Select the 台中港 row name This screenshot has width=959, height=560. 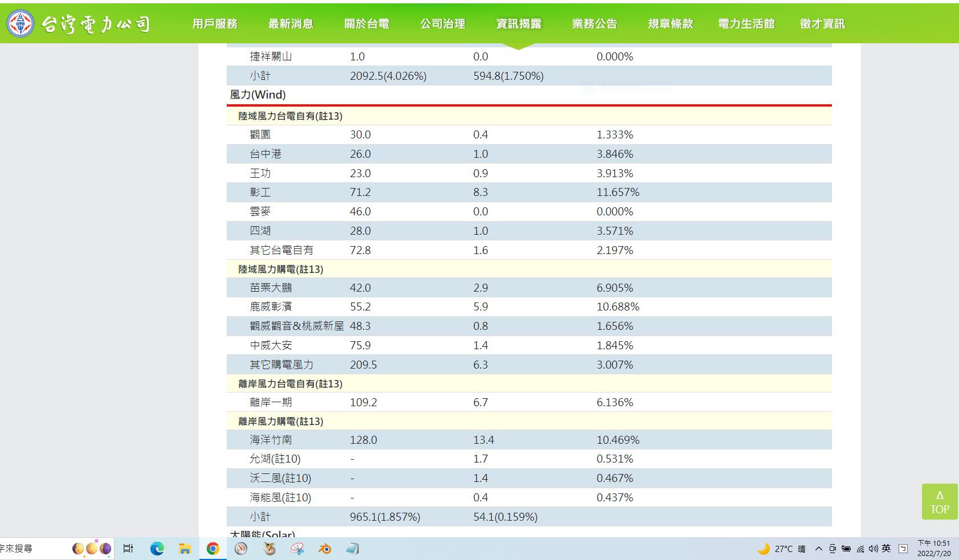click(266, 154)
